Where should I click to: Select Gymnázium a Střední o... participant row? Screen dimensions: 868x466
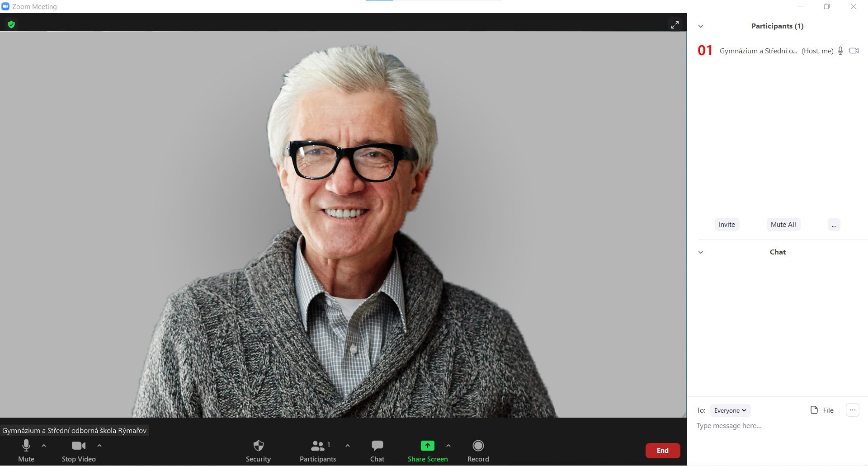coord(778,51)
